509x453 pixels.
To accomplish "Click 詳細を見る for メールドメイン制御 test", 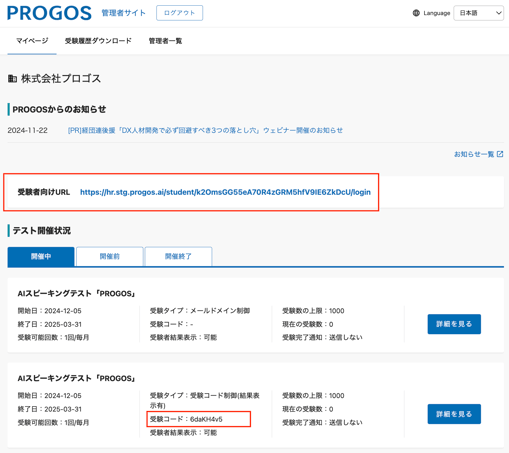I will (x=454, y=324).
